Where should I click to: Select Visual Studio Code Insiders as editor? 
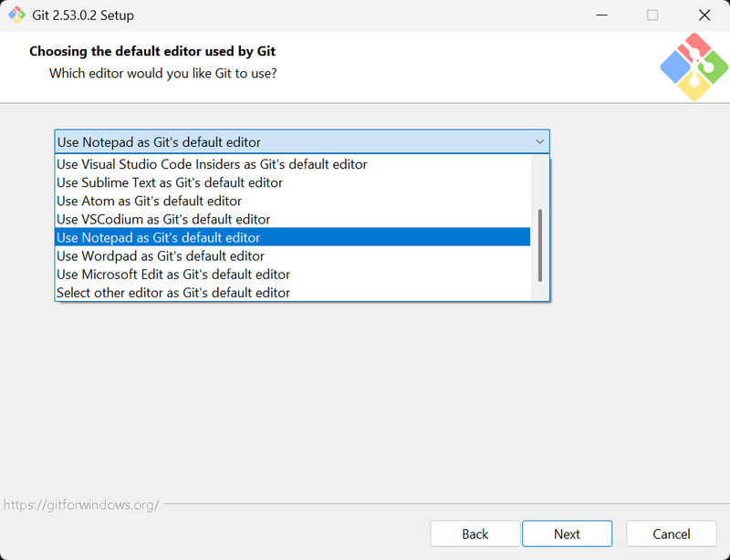[212, 165]
